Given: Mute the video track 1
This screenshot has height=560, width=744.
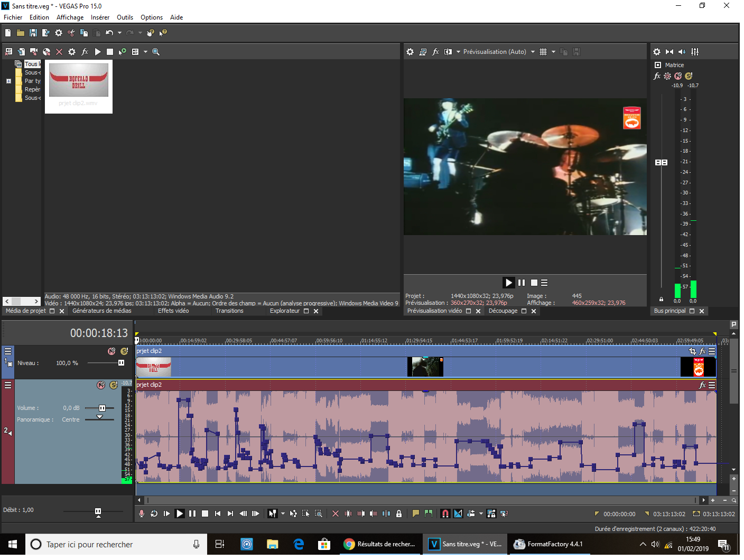Looking at the screenshot, I should pos(111,351).
